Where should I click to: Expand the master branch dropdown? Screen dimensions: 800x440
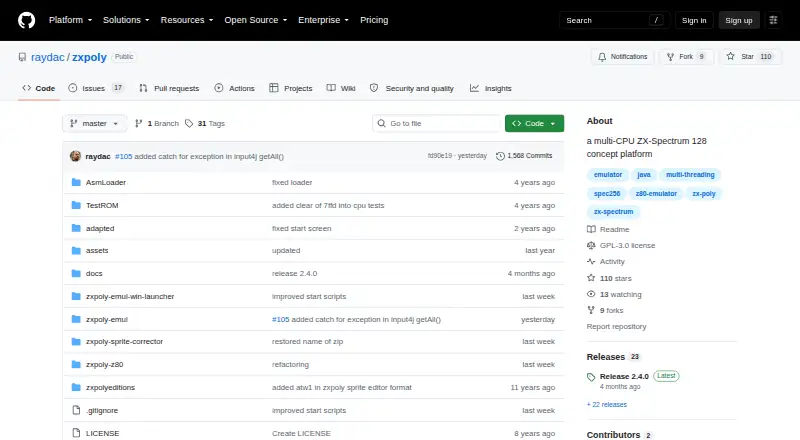94,124
